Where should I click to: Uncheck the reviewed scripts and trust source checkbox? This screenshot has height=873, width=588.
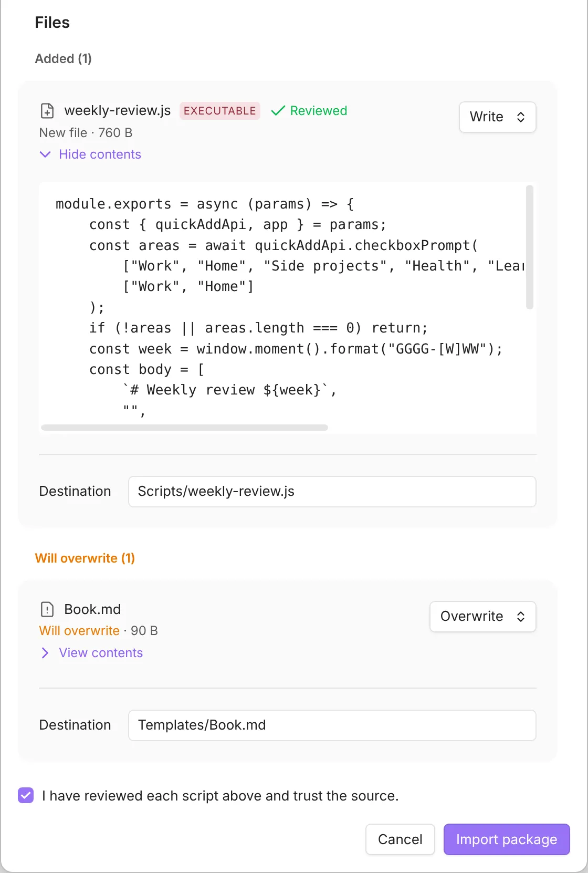(26, 796)
